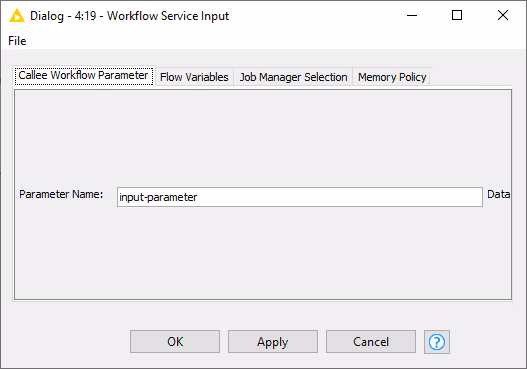Focus the Parameter Name input field
This screenshot has height=369, width=527.
tap(300, 197)
